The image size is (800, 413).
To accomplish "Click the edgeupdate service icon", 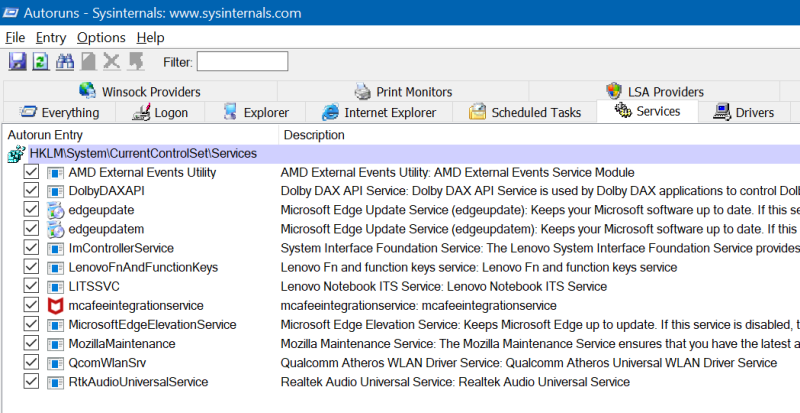I will click(55, 210).
